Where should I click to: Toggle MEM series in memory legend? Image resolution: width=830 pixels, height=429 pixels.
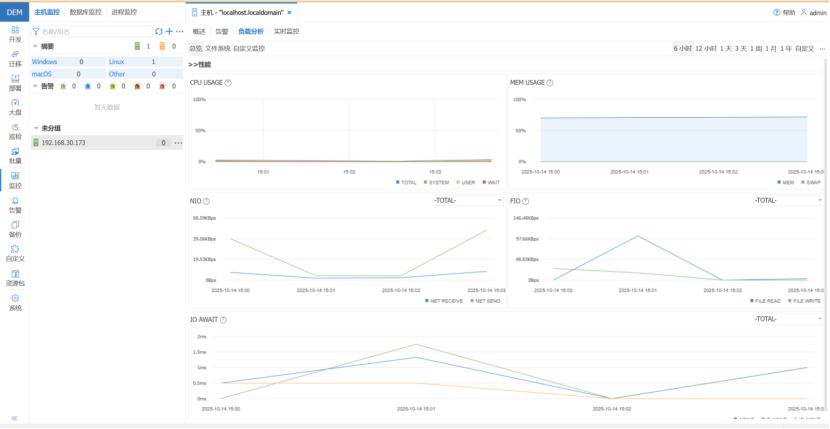click(x=784, y=182)
